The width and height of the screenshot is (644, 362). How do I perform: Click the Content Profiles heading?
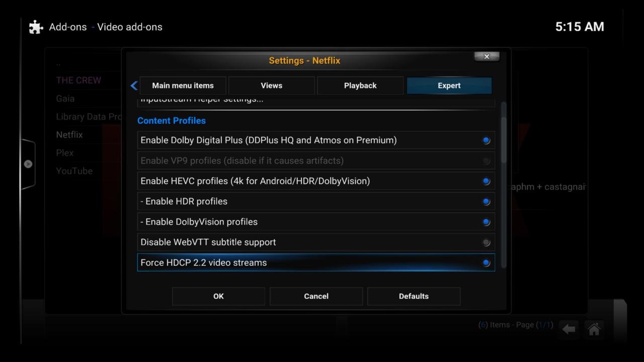pyautogui.click(x=172, y=121)
